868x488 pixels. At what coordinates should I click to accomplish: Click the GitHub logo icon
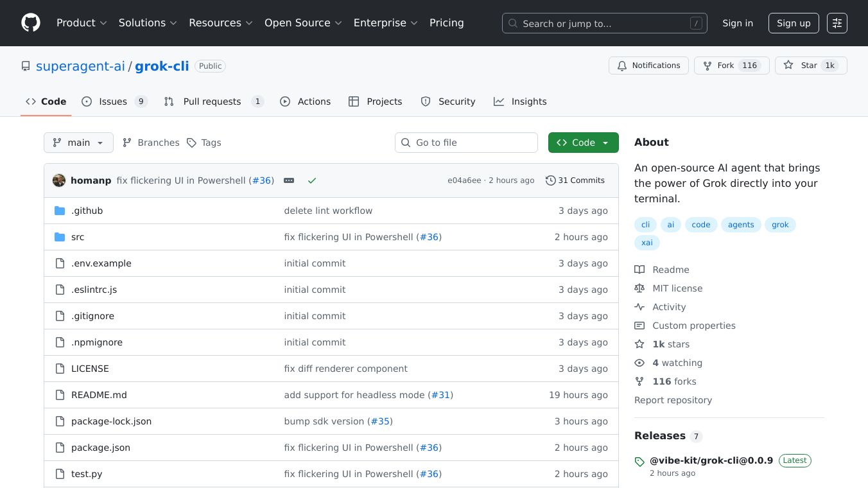pos(31,23)
